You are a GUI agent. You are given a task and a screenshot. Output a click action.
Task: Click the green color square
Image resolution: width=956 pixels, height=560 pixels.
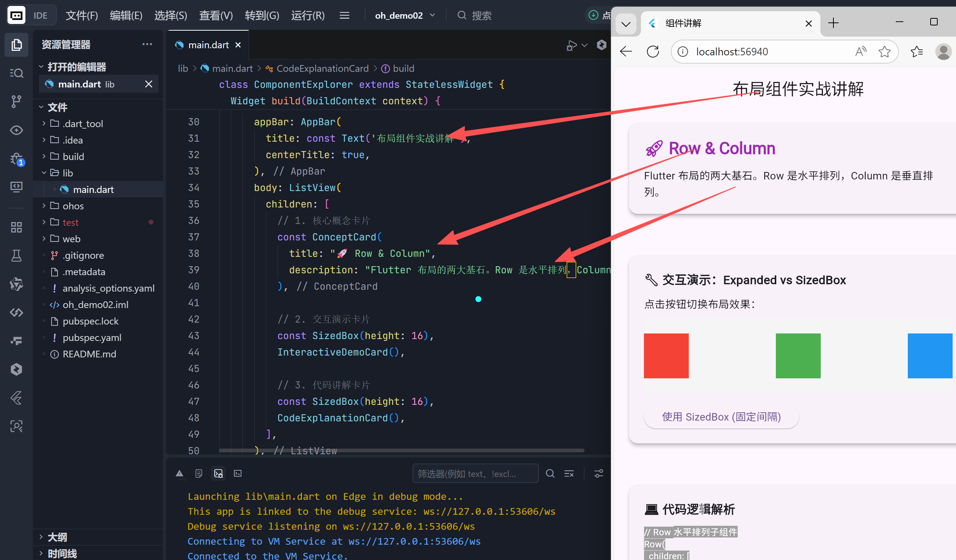click(x=798, y=356)
